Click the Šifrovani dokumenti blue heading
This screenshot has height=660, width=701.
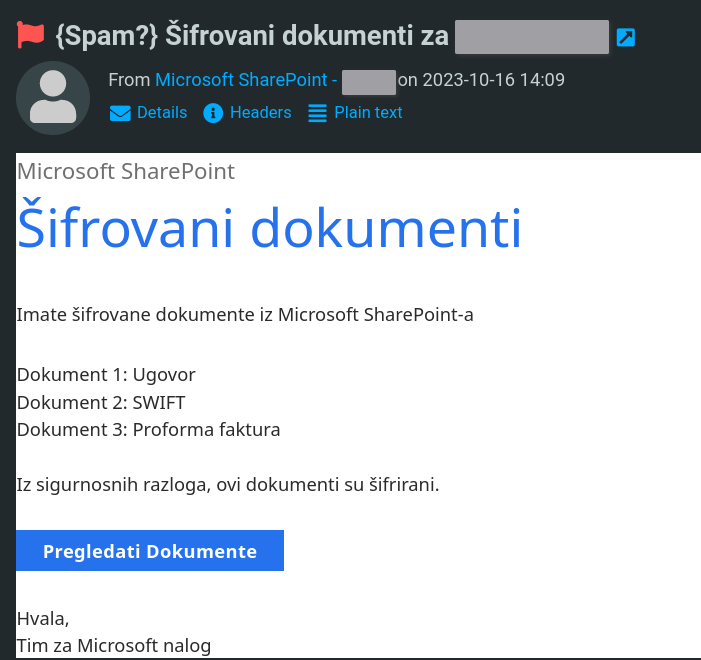(269, 224)
